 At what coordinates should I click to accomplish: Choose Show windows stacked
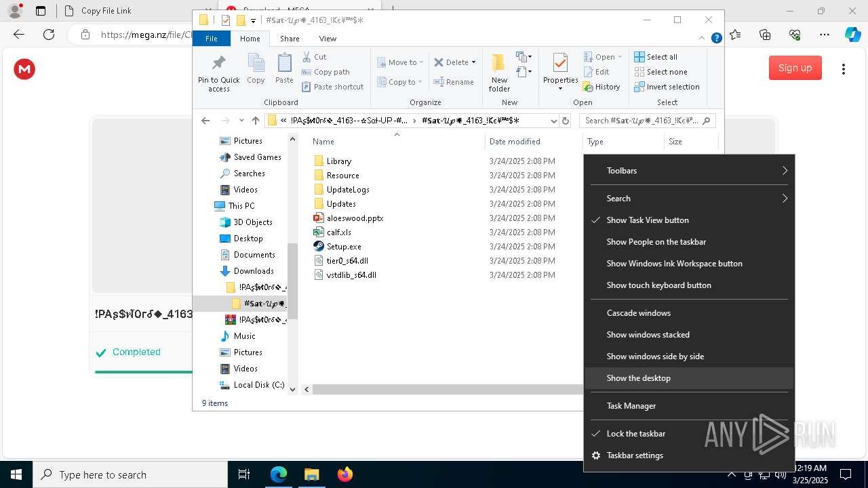pos(689,335)
